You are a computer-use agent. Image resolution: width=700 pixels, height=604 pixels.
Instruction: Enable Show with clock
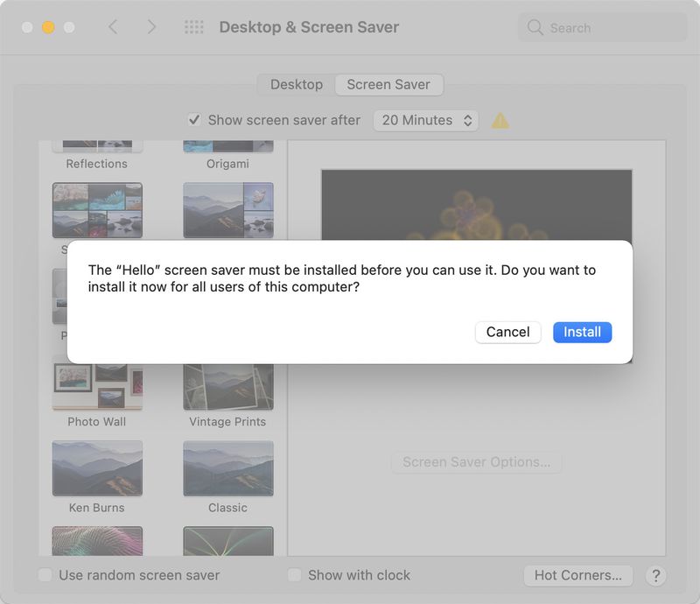tap(293, 575)
